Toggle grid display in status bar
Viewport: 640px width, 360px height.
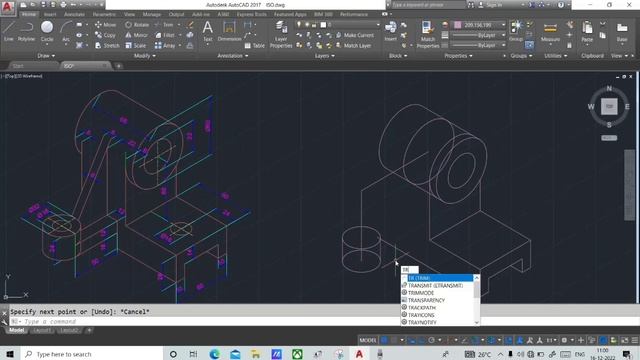(x=384, y=340)
